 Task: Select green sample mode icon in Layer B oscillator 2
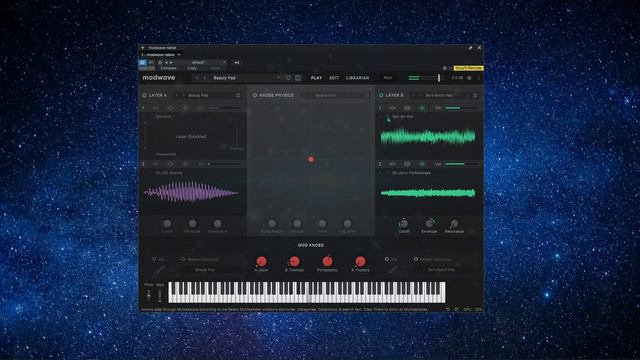[422, 164]
